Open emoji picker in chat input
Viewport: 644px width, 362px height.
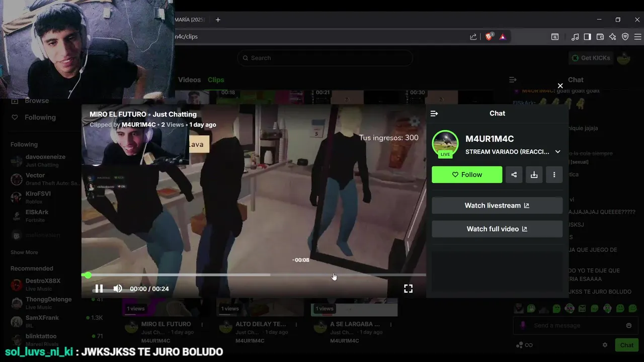pos(628,325)
